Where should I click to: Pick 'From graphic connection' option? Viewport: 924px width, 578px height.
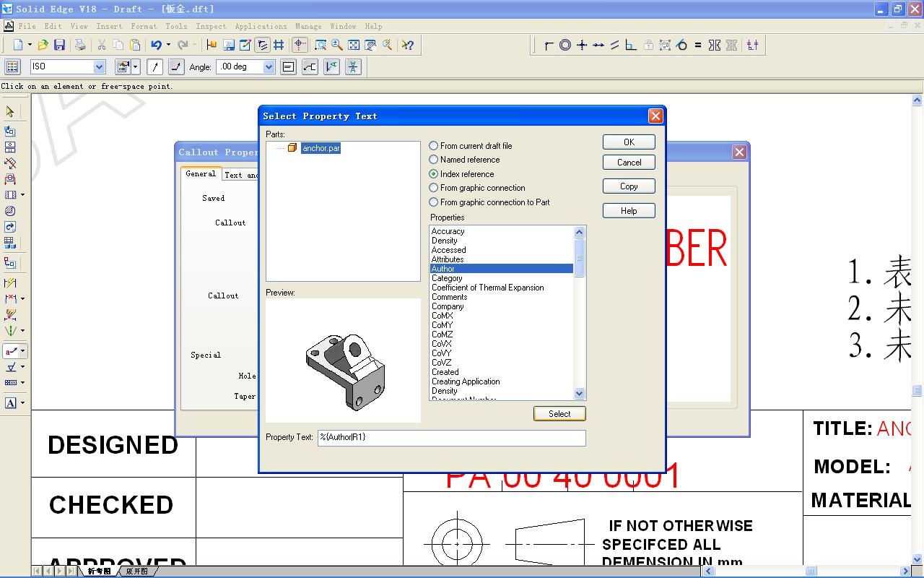pos(477,188)
